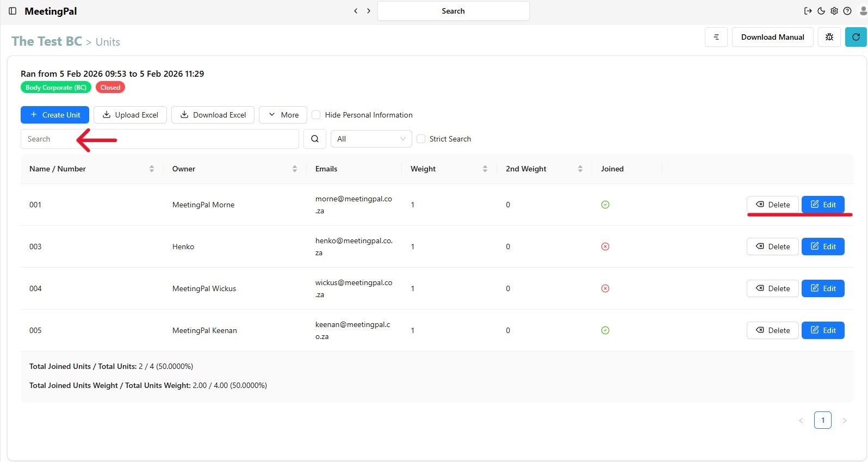Expand the More dropdown button
The height and width of the screenshot is (462, 868).
[283, 115]
